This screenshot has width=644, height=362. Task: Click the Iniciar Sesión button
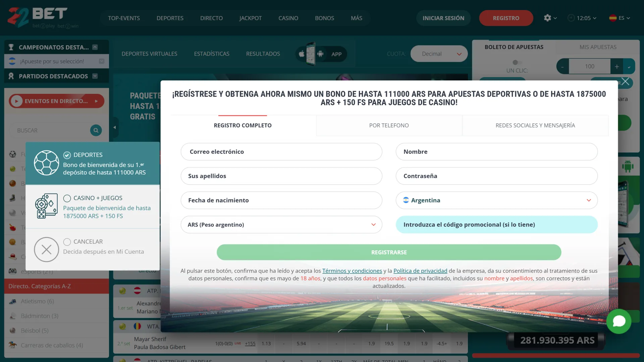coord(443,18)
